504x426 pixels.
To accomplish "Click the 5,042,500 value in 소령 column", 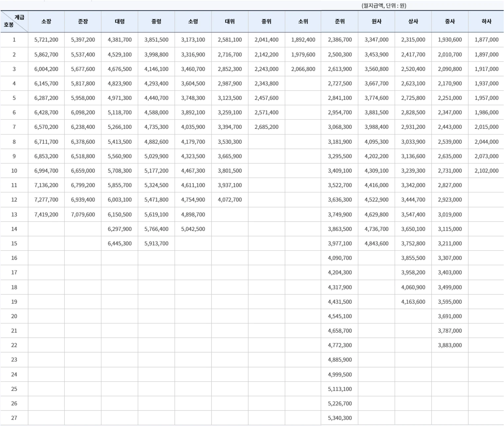I will pos(193,229).
